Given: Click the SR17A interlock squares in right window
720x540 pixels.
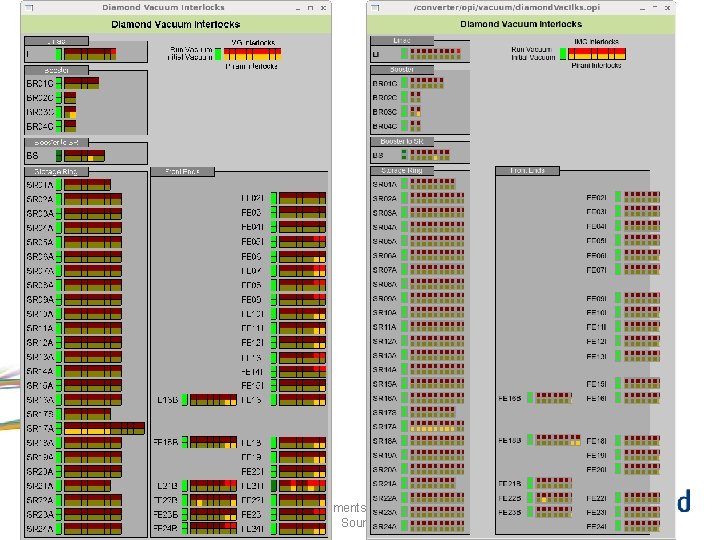Looking at the screenshot, I should click(x=437, y=426).
